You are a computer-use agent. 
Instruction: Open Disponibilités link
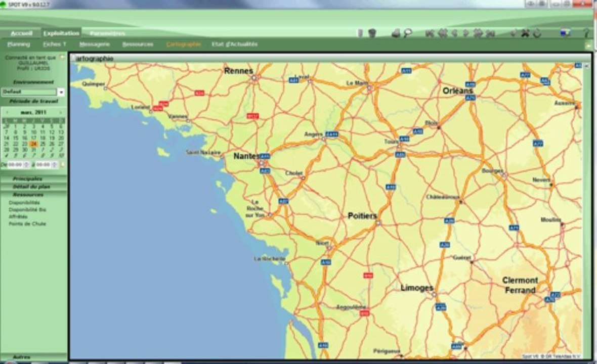(x=24, y=203)
